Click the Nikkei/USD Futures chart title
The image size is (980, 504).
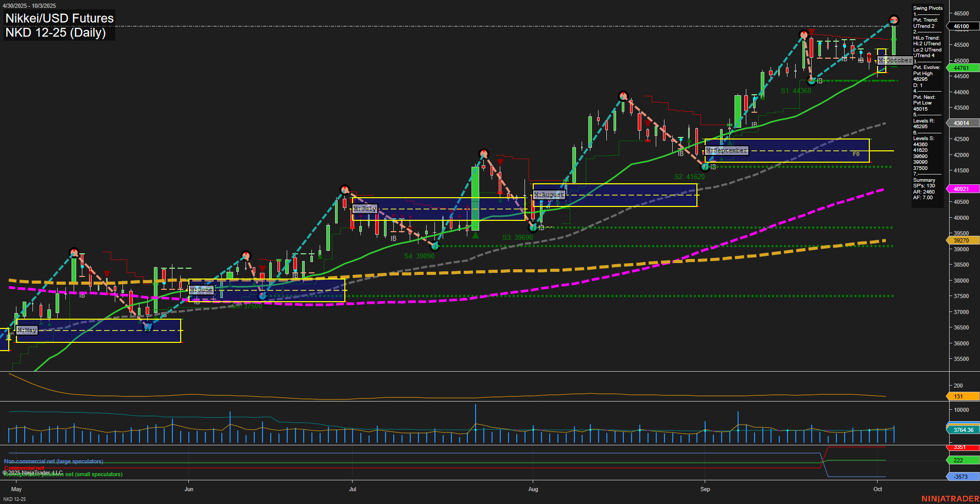click(59, 18)
